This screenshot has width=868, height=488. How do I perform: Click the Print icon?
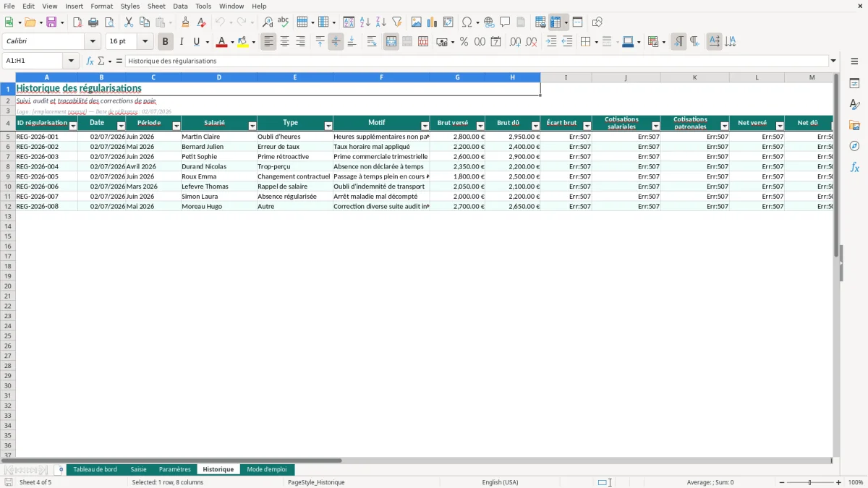tap(93, 22)
